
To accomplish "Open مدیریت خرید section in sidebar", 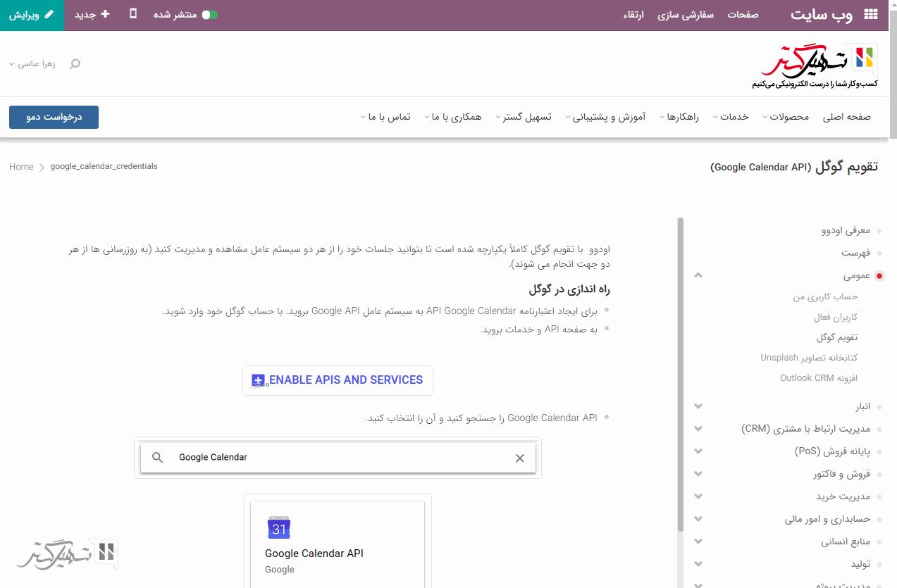I will pos(843,496).
